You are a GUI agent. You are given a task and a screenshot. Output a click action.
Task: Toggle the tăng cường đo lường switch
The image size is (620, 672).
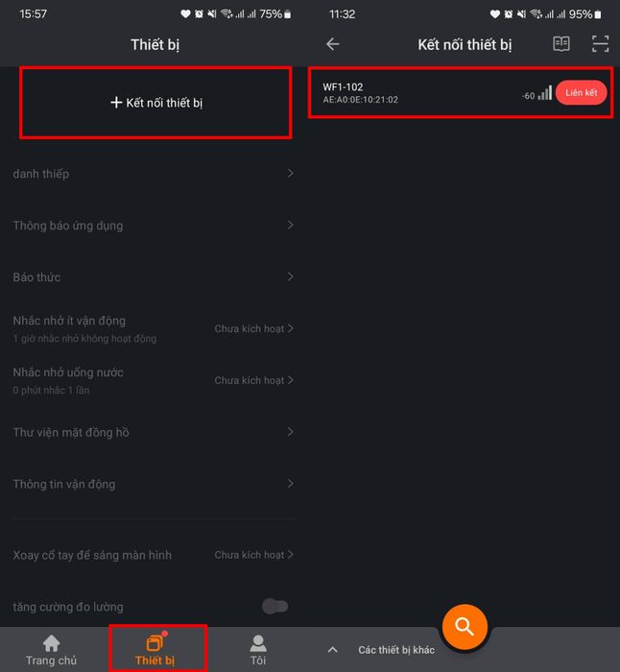[x=275, y=607]
